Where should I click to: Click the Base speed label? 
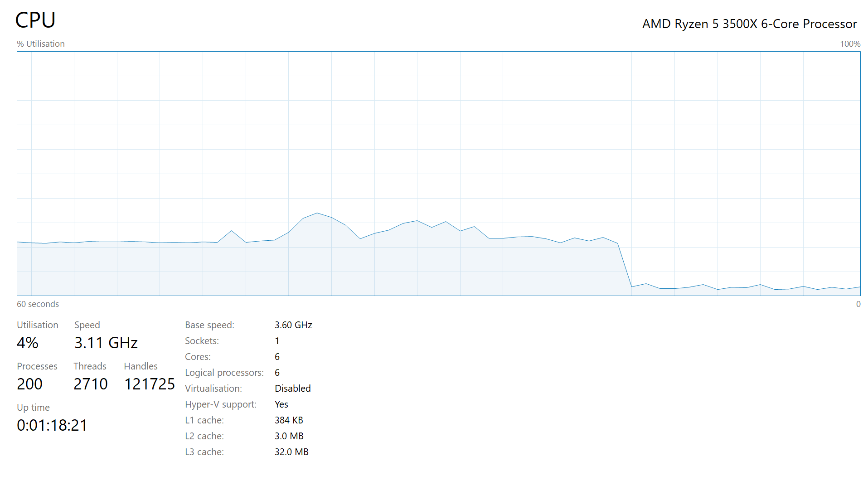[x=209, y=325]
